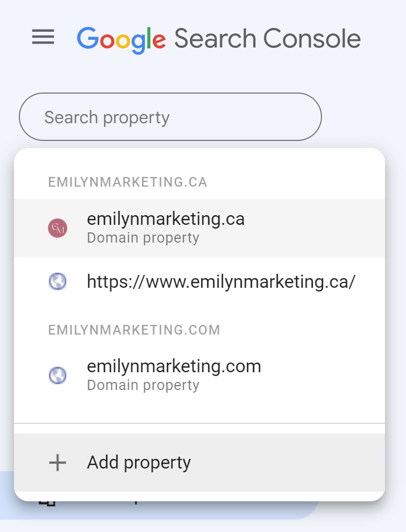
Task: Click the partly hidden sidebar icon below the dropdown
Action: [x=47, y=503]
